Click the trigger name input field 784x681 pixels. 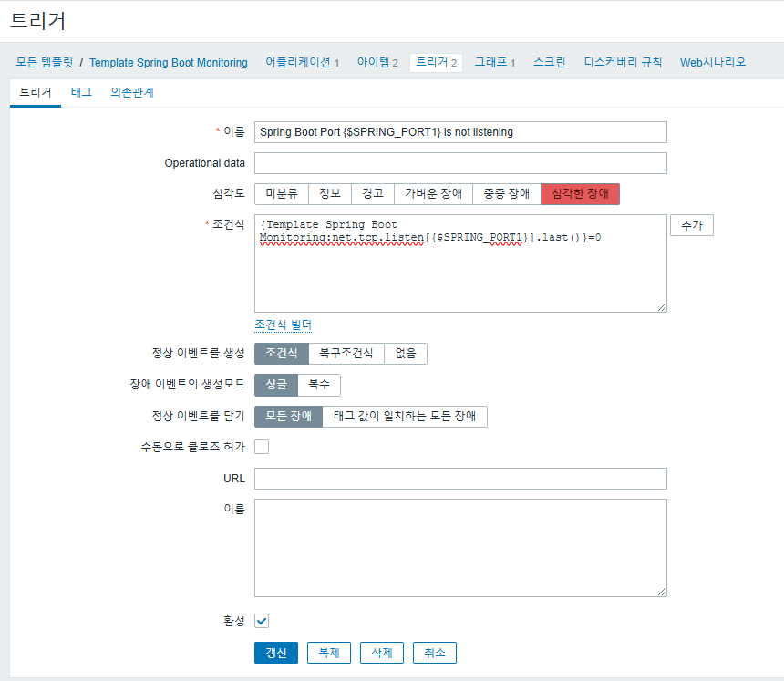(x=460, y=132)
